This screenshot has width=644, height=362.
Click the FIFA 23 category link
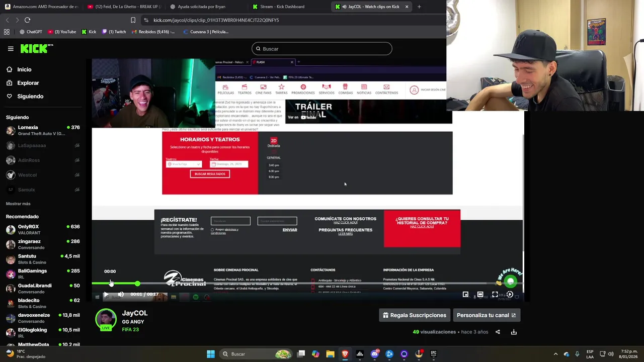click(x=130, y=329)
